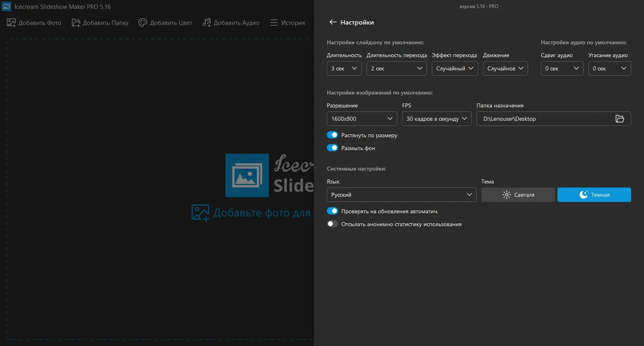Viewport: 644px width, 346px height.
Task: Click the Добавить Фото toolbar label
Action: 40,23
